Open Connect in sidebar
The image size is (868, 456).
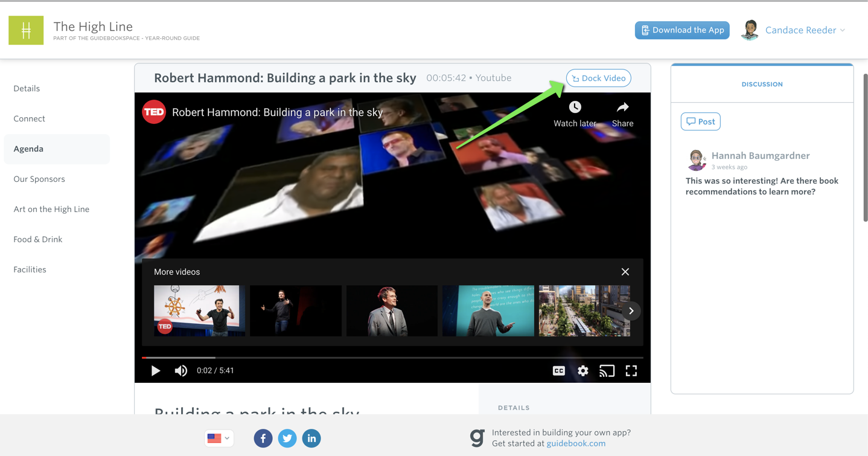coord(29,118)
